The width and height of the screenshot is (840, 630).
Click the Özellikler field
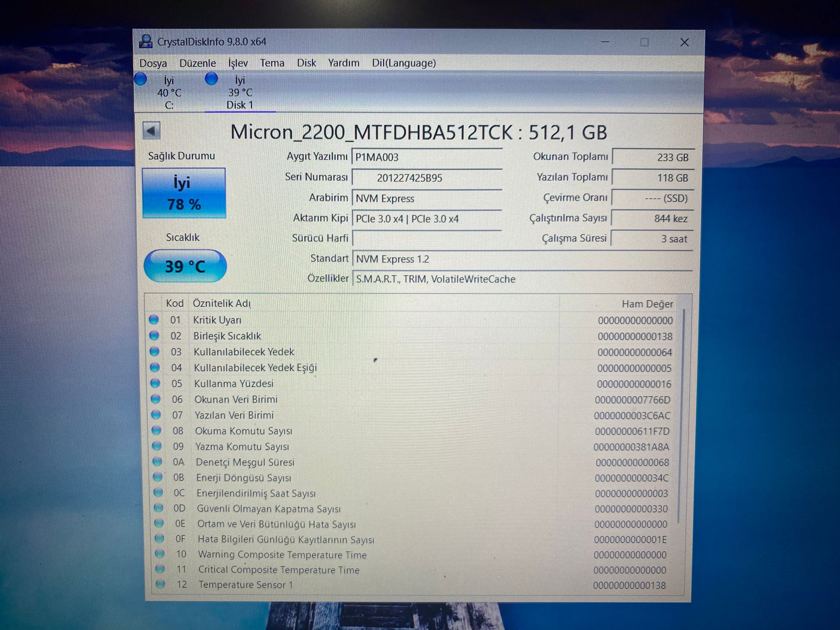[x=522, y=279]
